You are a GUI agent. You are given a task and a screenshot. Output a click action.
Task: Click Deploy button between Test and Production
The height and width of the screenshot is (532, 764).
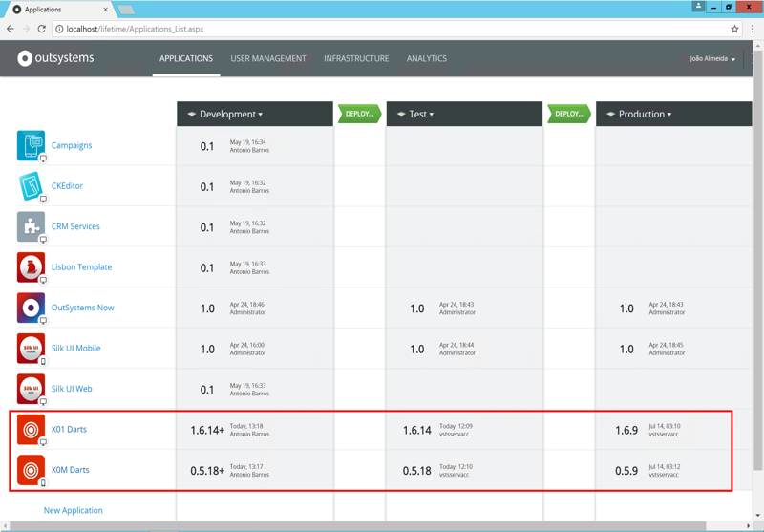(x=569, y=114)
